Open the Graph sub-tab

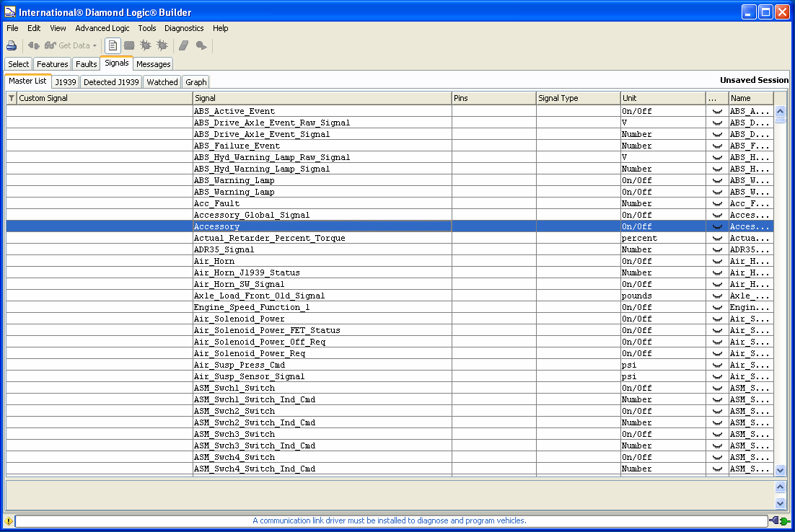(x=196, y=82)
